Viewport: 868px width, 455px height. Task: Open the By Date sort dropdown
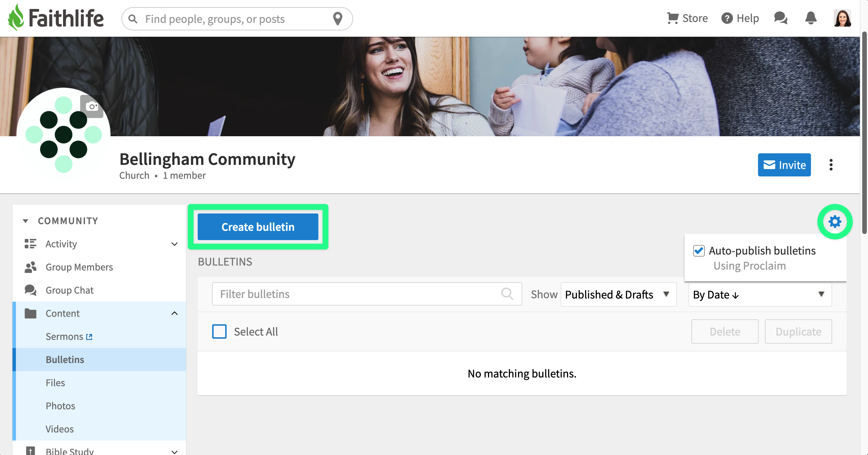(760, 295)
